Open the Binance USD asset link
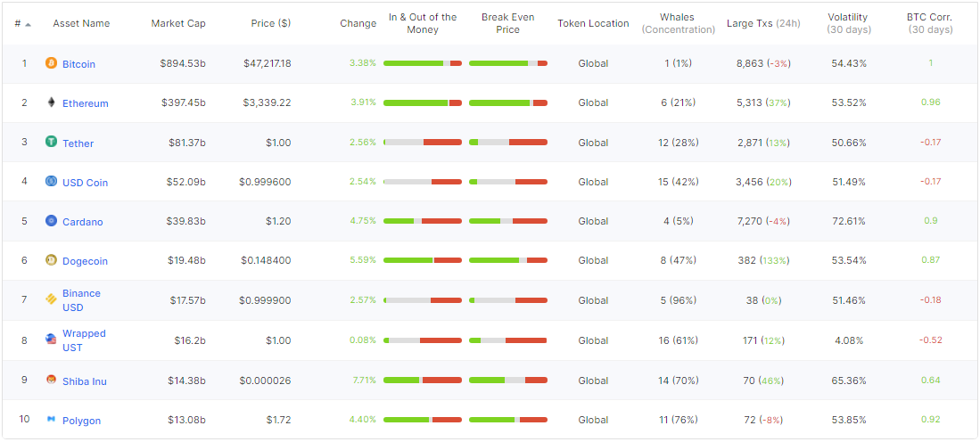The height and width of the screenshot is (442, 980). point(81,300)
